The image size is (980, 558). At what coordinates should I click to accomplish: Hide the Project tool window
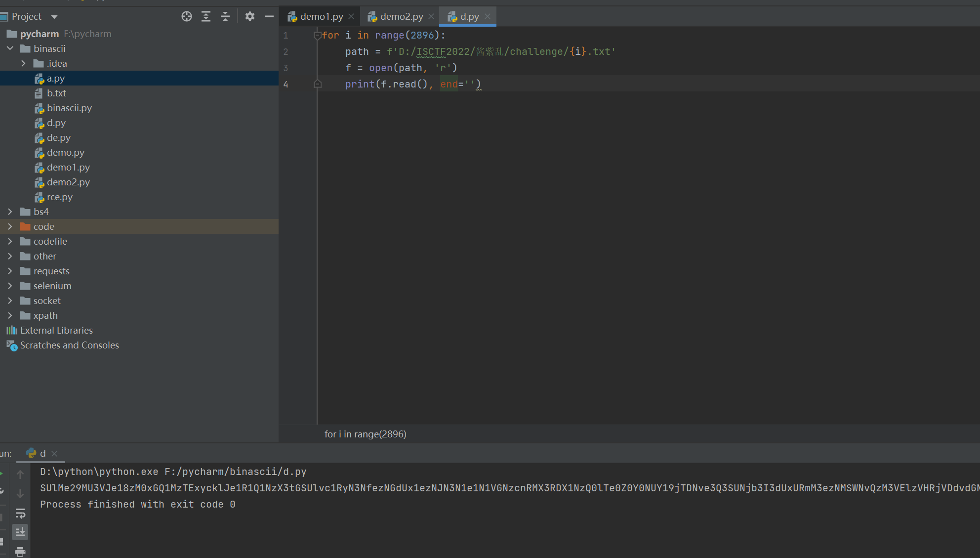tap(269, 16)
